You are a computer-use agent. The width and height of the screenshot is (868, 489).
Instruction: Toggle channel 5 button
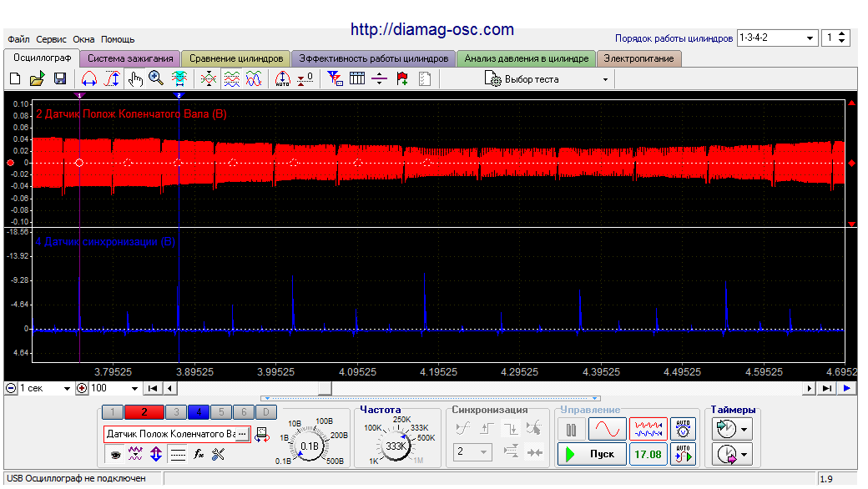221,412
